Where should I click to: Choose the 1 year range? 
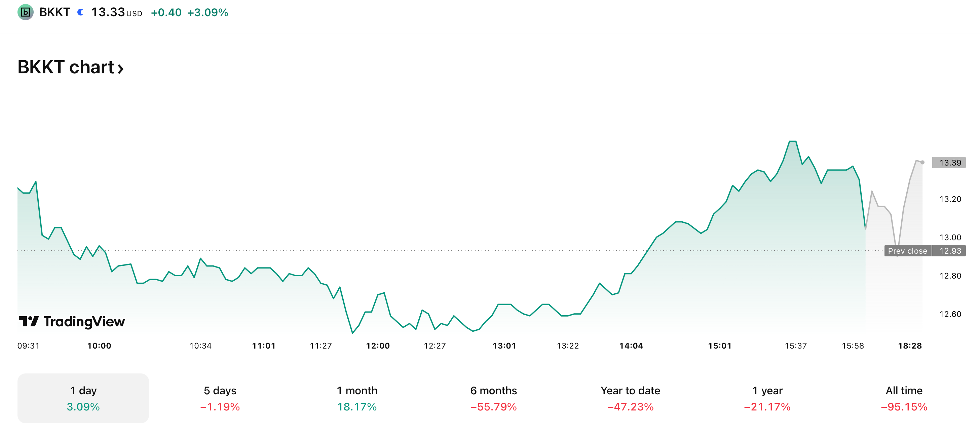pyautogui.click(x=767, y=398)
